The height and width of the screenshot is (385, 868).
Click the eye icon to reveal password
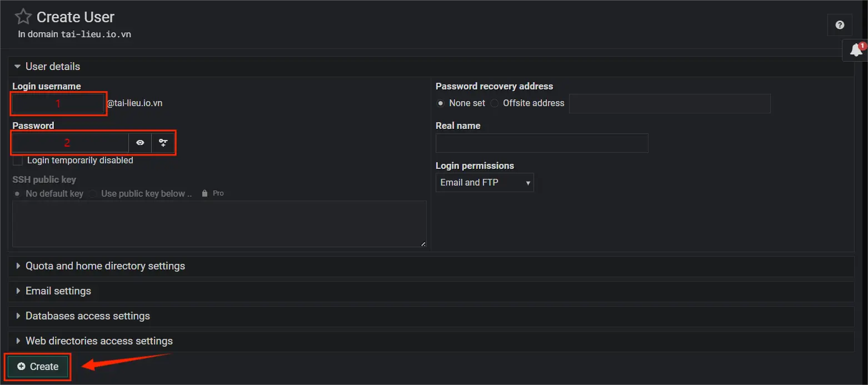point(139,143)
